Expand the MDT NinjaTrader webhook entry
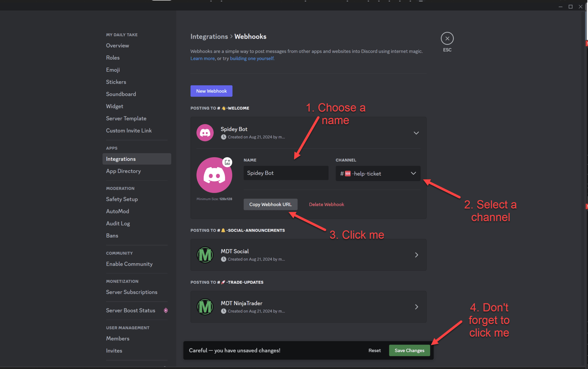 click(416, 307)
